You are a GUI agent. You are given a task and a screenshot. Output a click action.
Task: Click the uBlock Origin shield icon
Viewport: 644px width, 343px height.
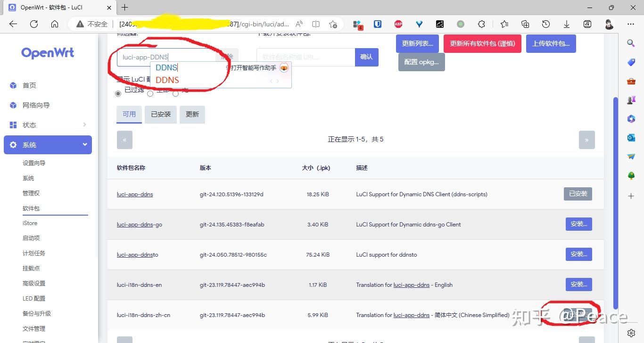click(378, 24)
